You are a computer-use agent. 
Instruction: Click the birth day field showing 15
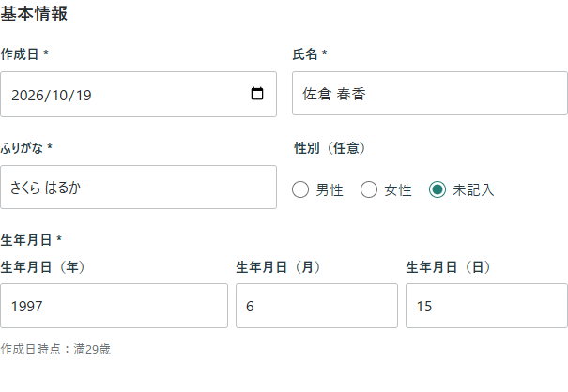click(x=486, y=306)
